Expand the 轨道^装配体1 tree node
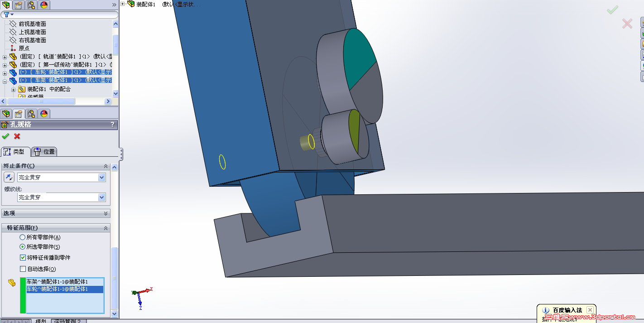The height and width of the screenshot is (323, 644). (x=5, y=57)
